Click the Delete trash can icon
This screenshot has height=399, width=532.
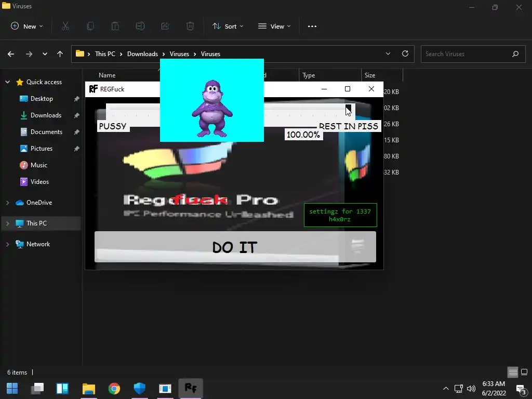[x=190, y=26]
